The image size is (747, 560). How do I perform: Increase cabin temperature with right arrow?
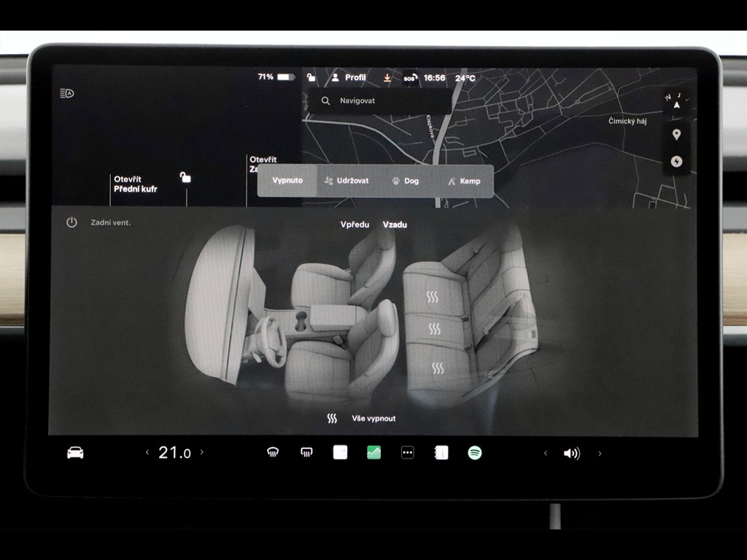tap(202, 452)
